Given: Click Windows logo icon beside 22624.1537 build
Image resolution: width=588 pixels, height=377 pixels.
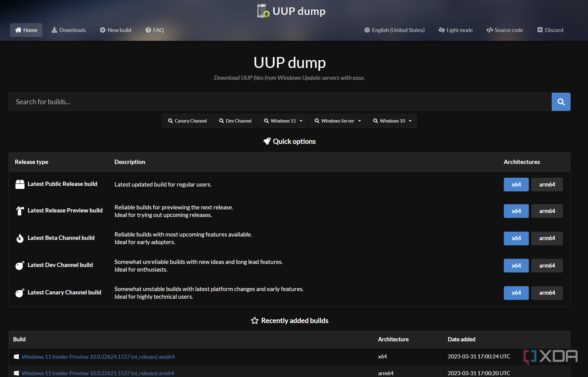Looking at the screenshot, I should (x=16, y=357).
